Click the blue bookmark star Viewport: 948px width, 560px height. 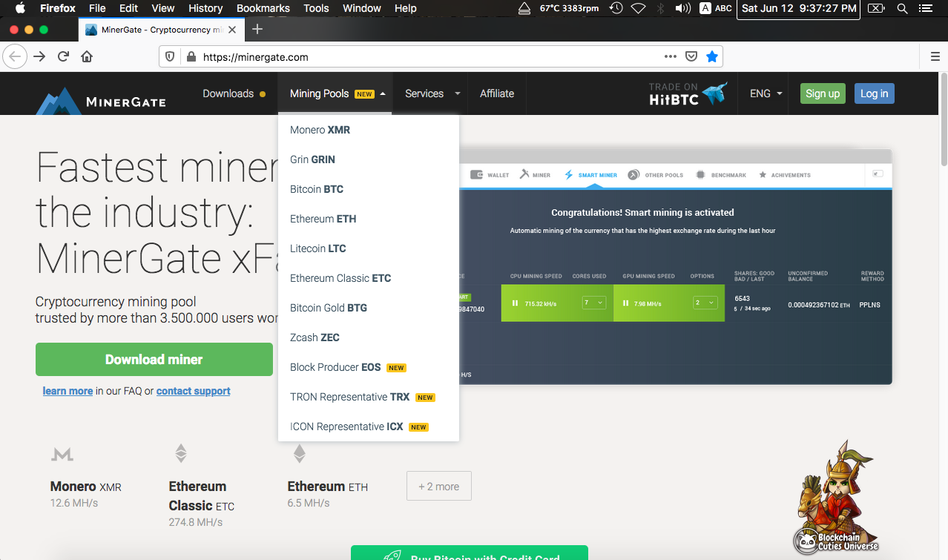pyautogui.click(x=712, y=56)
